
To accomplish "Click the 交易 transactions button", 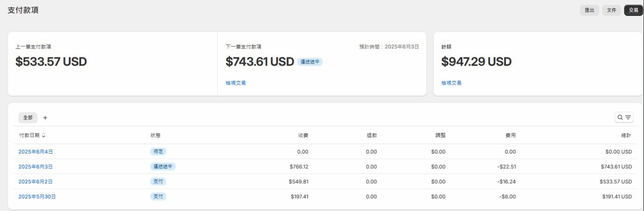I will (633, 10).
